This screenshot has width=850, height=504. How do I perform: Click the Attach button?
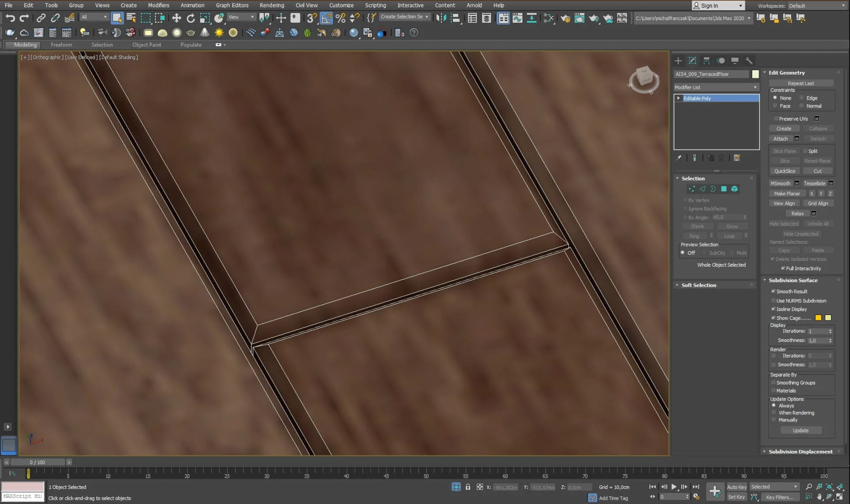(x=780, y=138)
